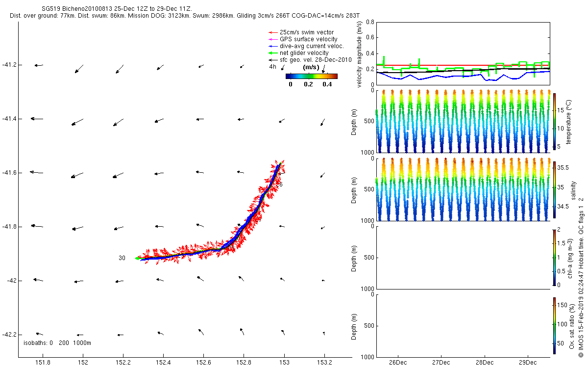Viewport: 588px width, 368px height.
Task: Click the '-41.8' latitude tick label
Action: [9, 227]
